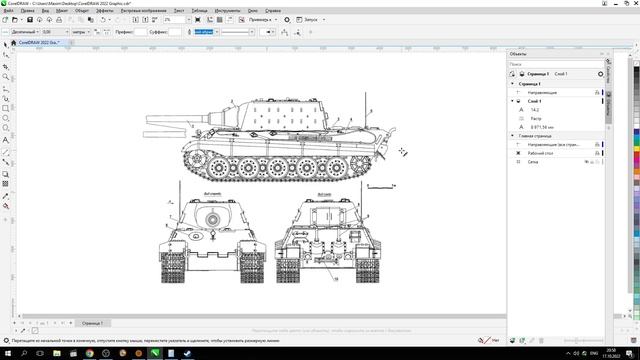Open the Текст menu
Viewport: 640px width, 360px height.
(x=179, y=11)
